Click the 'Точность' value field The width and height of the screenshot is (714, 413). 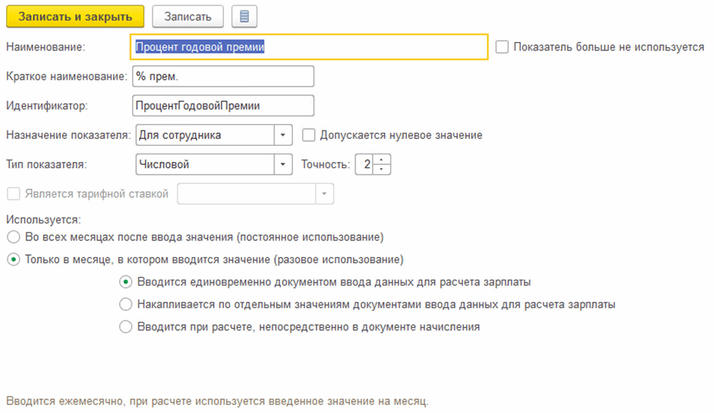pyautogui.click(x=368, y=164)
